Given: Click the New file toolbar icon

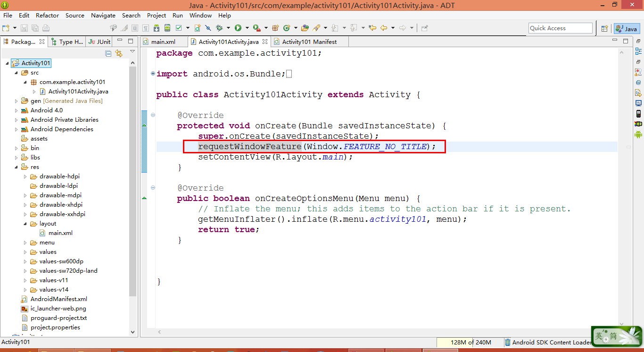Looking at the screenshot, I should (x=5, y=28).
